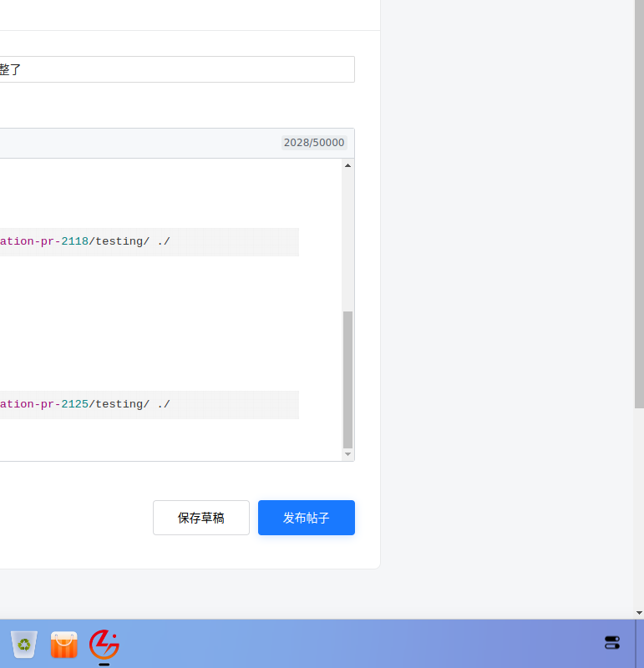Click the editor scrollbar track above the thumb
644x668 pixels.
pos(347,240)
